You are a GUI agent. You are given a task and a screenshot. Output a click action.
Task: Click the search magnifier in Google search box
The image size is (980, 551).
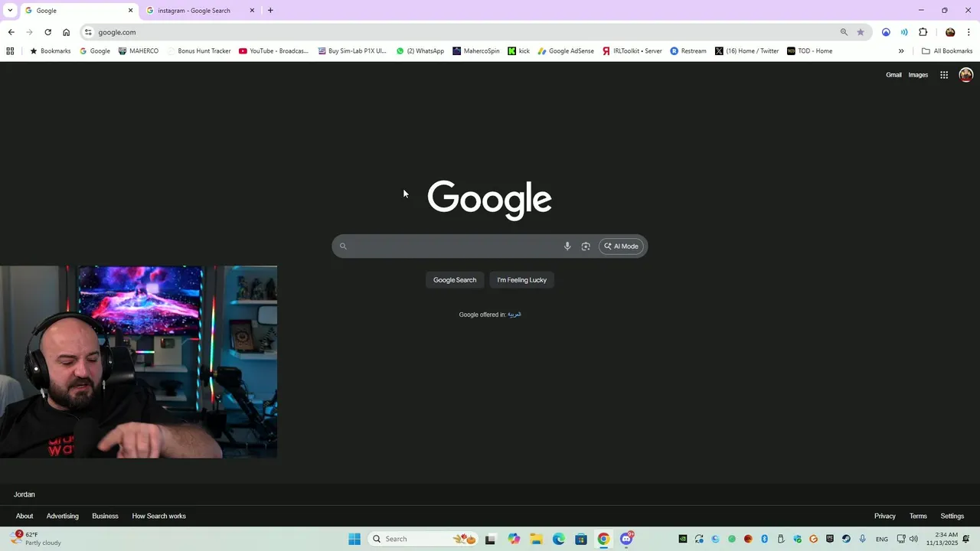pyautogui.click(x=343, y=246)
